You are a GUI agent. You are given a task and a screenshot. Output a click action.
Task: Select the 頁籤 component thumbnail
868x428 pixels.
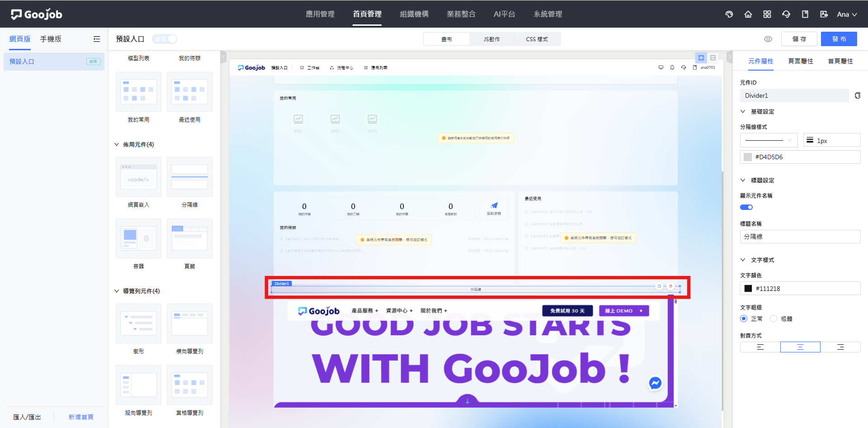click(189, 238)
